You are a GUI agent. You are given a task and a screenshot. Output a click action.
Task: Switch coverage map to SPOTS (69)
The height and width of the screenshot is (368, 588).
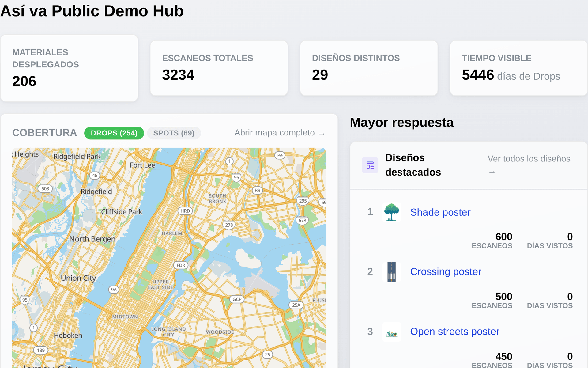point(174,133)
